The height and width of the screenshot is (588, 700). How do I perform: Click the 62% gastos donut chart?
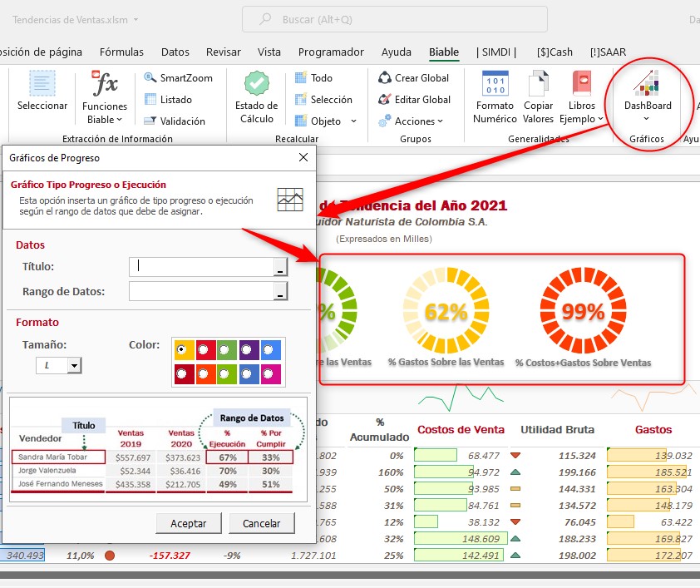(x=446, y=311)
